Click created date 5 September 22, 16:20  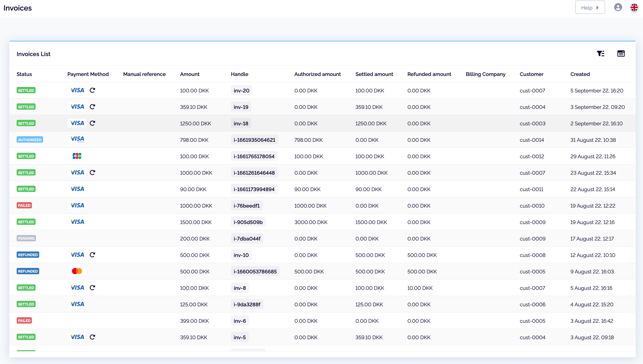pyautogui.click(x=596, y=91)
